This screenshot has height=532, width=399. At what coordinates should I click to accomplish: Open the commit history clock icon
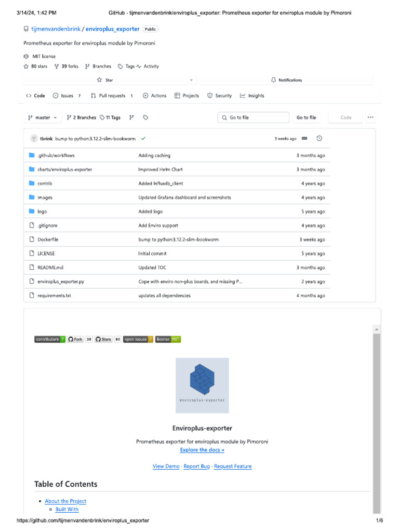pyautogui.click(x=320, y=138)
